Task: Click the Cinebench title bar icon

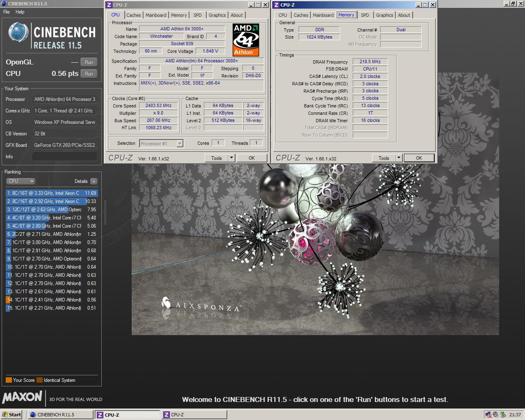Action: tap(4, 4)
